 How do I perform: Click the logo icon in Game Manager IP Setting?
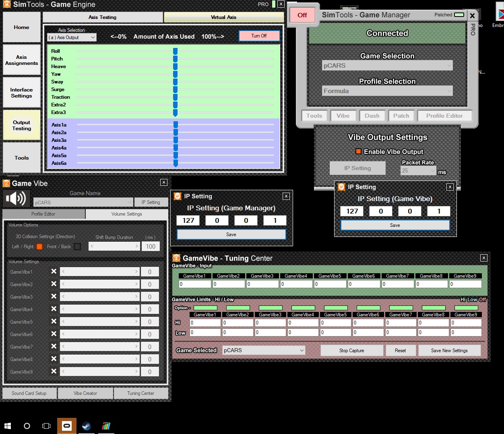click(178, 196)
